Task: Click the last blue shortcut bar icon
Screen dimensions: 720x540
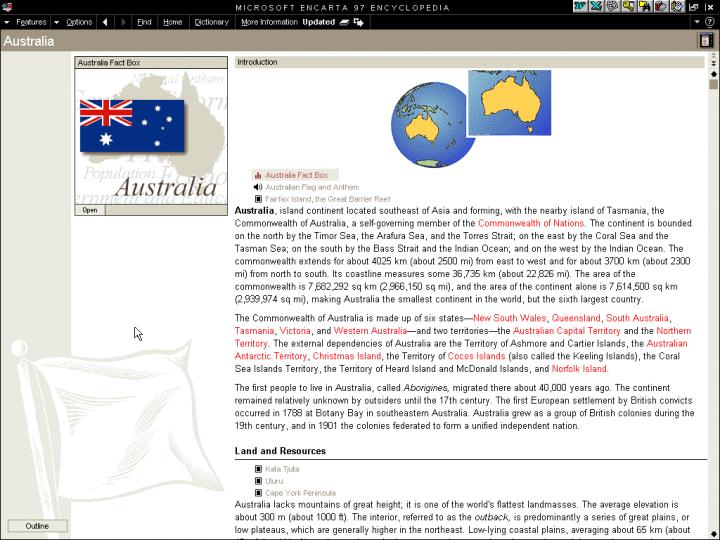Action: coord(677,6)
